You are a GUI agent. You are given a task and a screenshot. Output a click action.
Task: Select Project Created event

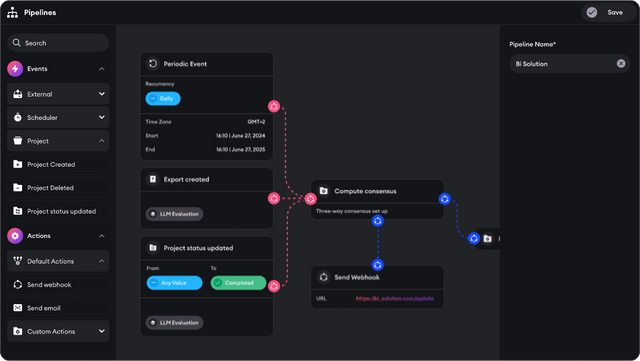(58, 164)
